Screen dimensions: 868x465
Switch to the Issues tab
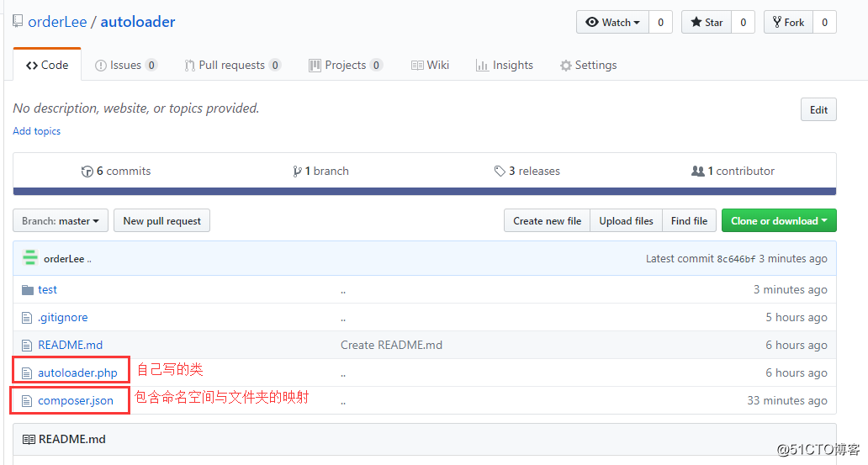[x=126, y=66]
